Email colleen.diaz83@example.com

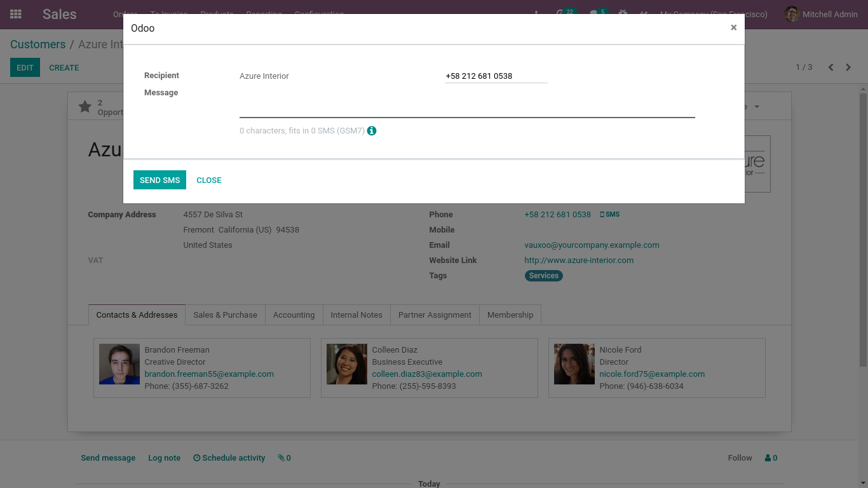coord(427,374)
